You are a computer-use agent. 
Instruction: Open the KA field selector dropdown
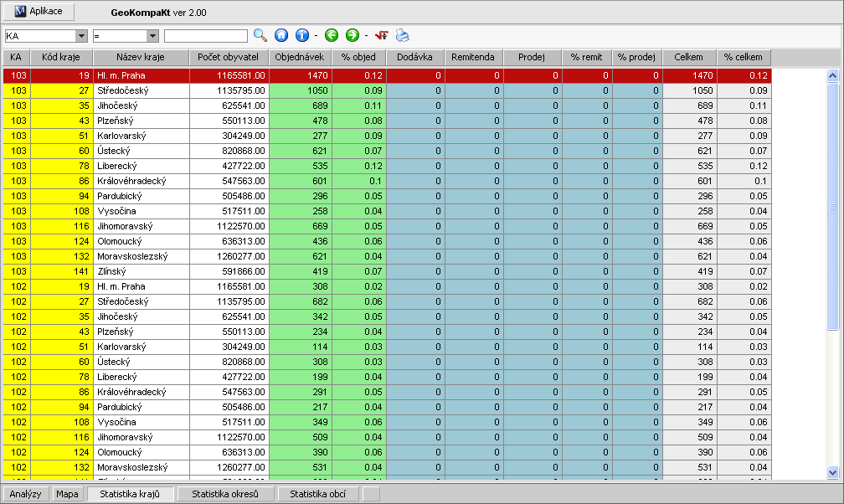(81, 36)
